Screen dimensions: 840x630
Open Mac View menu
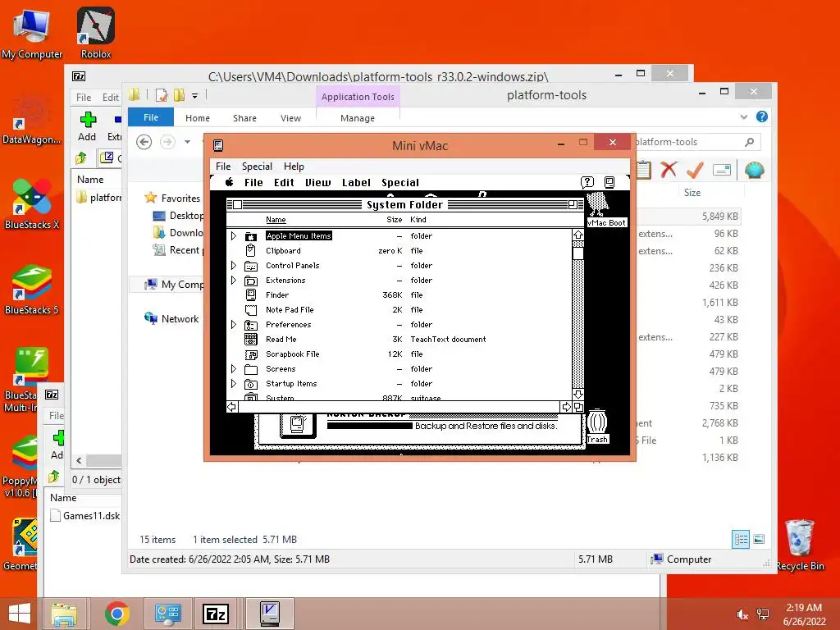[x=317, y=183]
